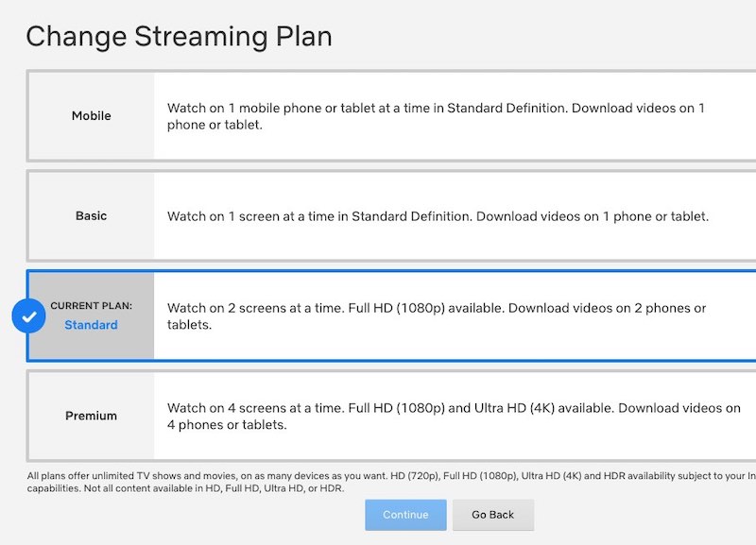Click the blue checkmark on the current plan

[x=29, y=316]
